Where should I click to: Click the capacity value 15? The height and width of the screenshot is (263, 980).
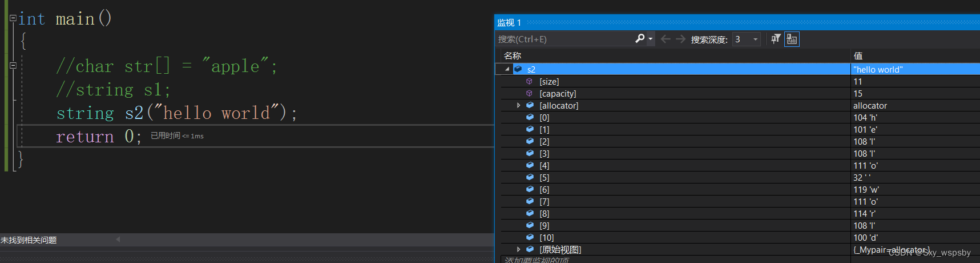(x=858, y=94)
